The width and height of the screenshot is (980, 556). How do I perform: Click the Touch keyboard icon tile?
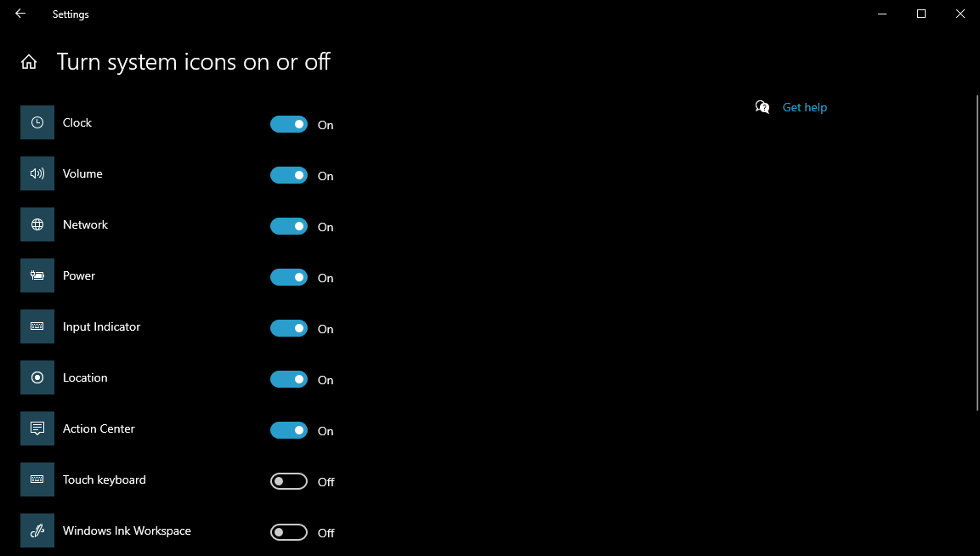coord(37,479)
